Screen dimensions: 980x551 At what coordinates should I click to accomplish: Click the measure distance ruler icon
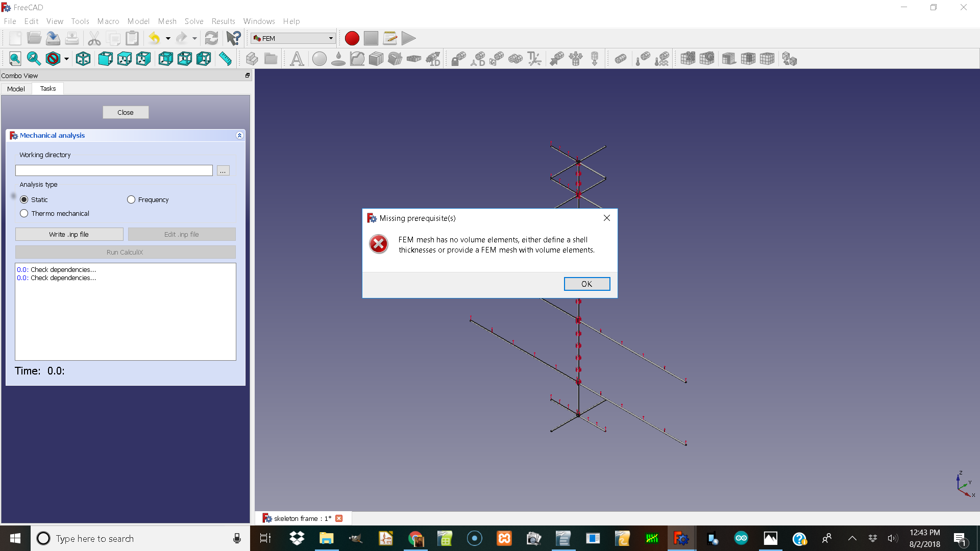point(225,59)
